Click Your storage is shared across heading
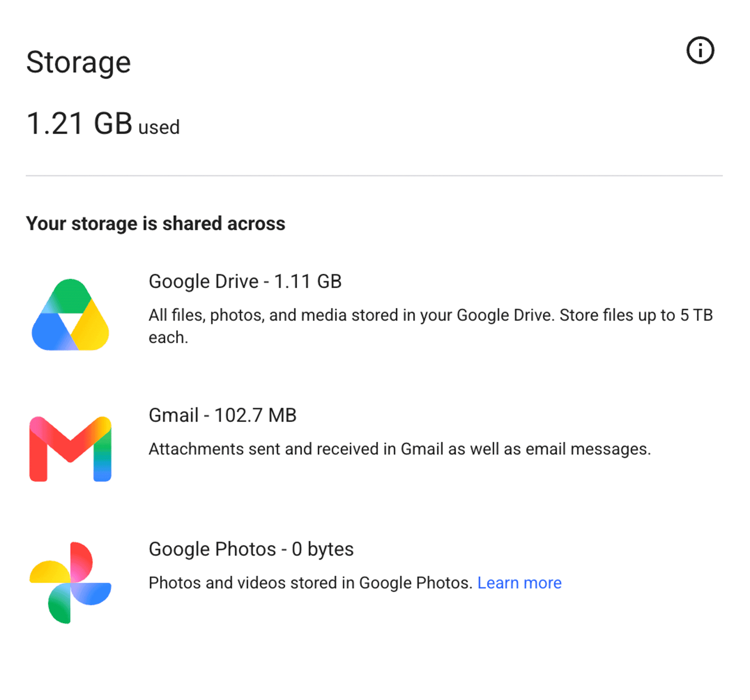Screen dimensions: 750x700 155,224
